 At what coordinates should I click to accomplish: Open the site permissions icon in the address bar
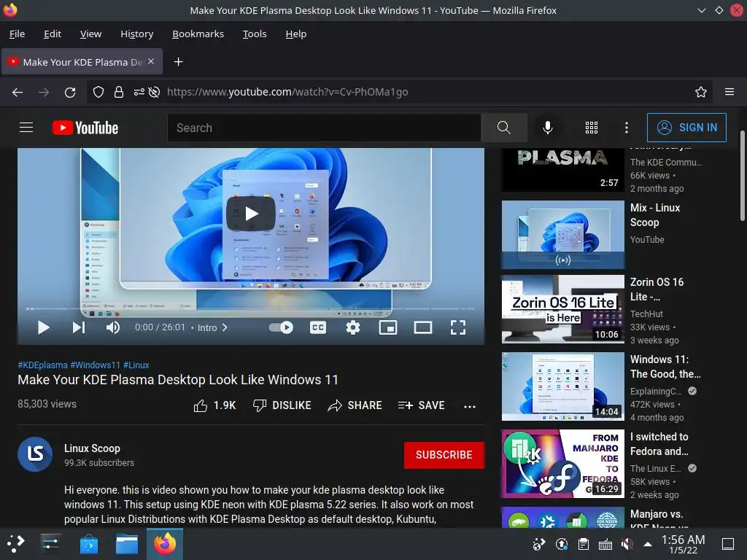coord(139,92)
